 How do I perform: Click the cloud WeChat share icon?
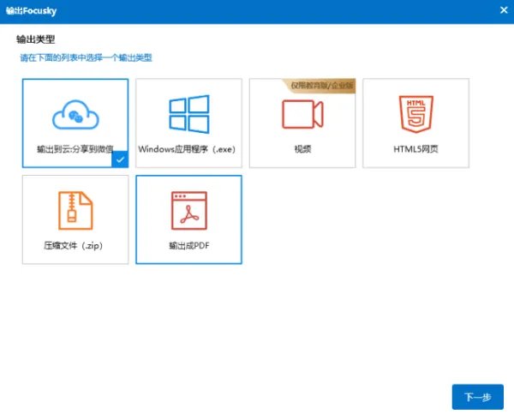[x=75, y=115]
